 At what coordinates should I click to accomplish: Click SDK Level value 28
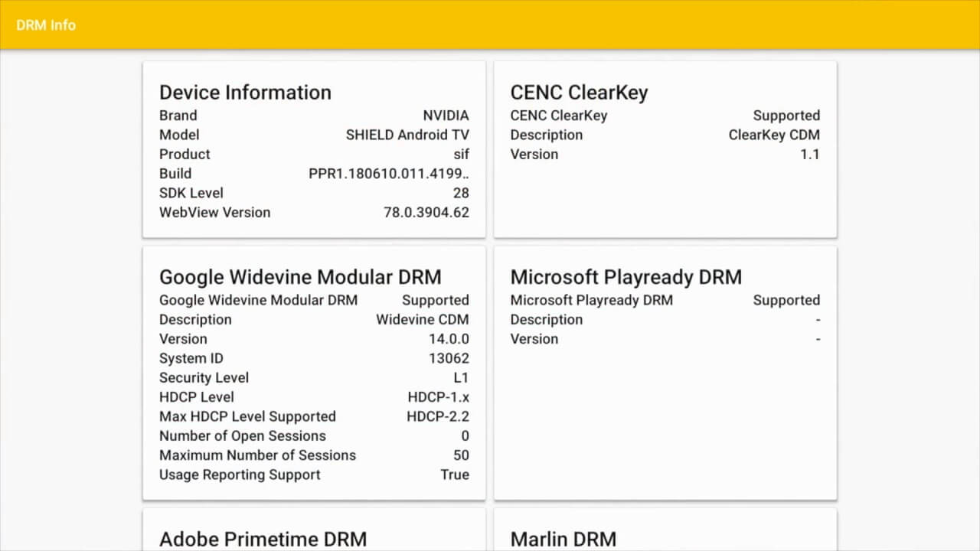(461, 193)
